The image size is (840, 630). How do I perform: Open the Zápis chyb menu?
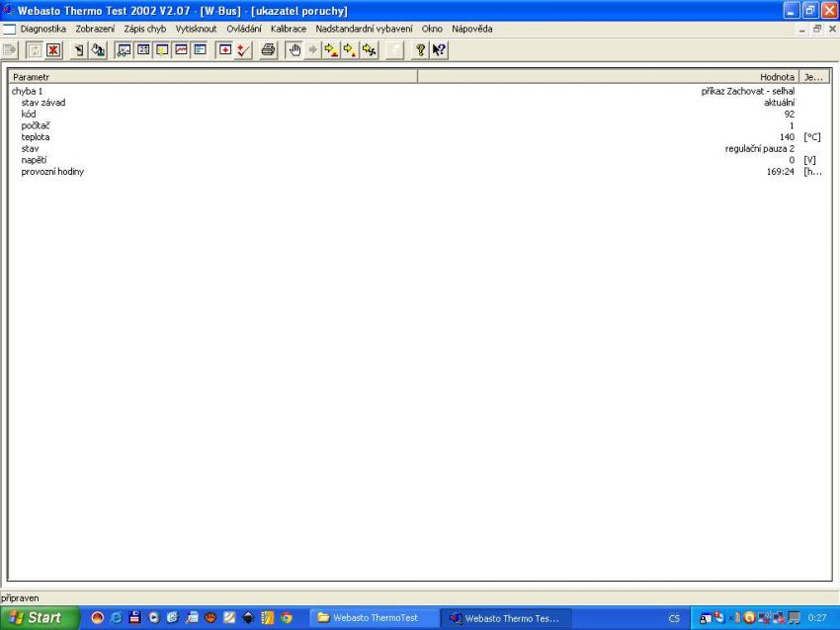145,29
